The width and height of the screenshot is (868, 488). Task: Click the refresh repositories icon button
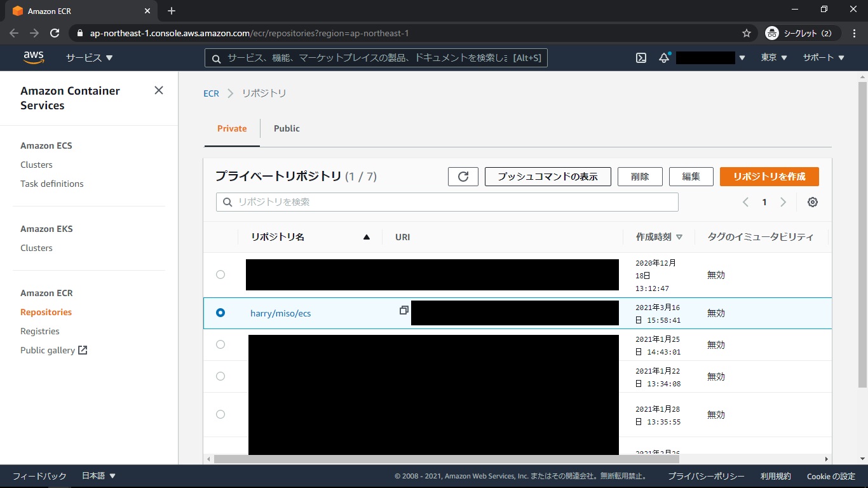click(x=463, y=177)
